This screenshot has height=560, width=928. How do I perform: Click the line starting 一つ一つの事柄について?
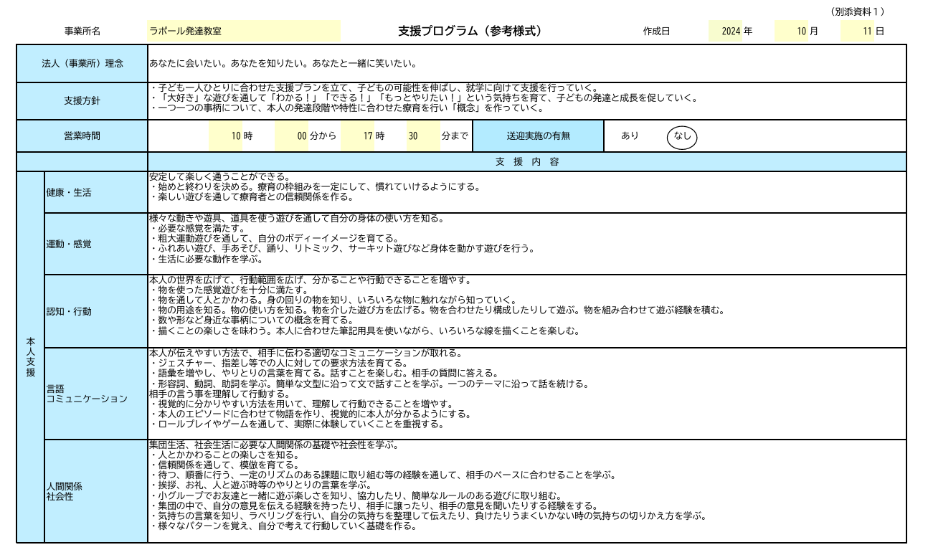click(348, 108)
